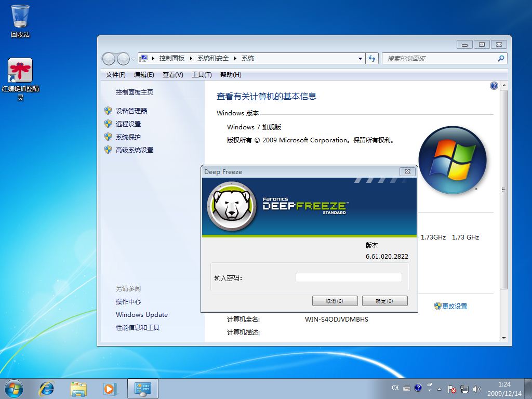Open 操作中心 link

click(128, 301)
